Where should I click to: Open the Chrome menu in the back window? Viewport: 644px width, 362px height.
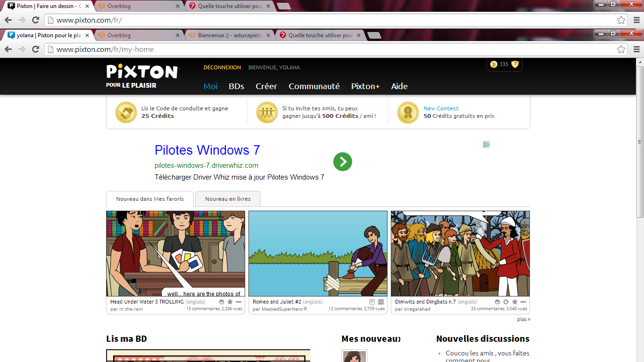pos(636,20)
